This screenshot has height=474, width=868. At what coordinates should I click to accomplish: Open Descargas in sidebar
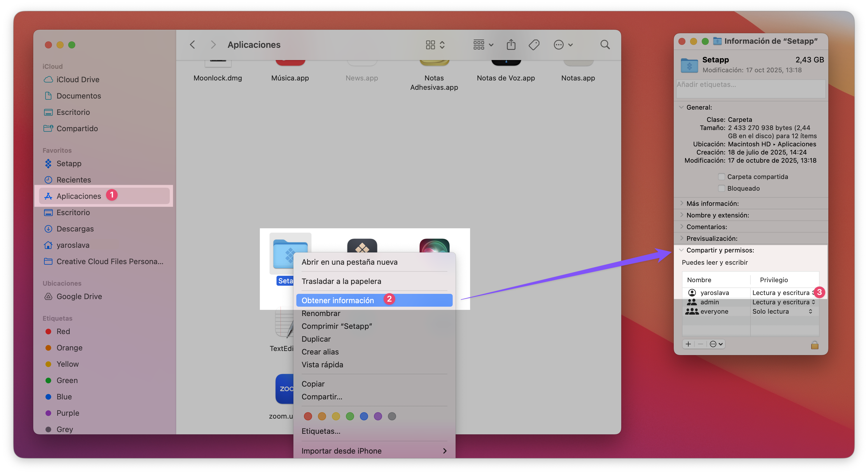(104, 229)
